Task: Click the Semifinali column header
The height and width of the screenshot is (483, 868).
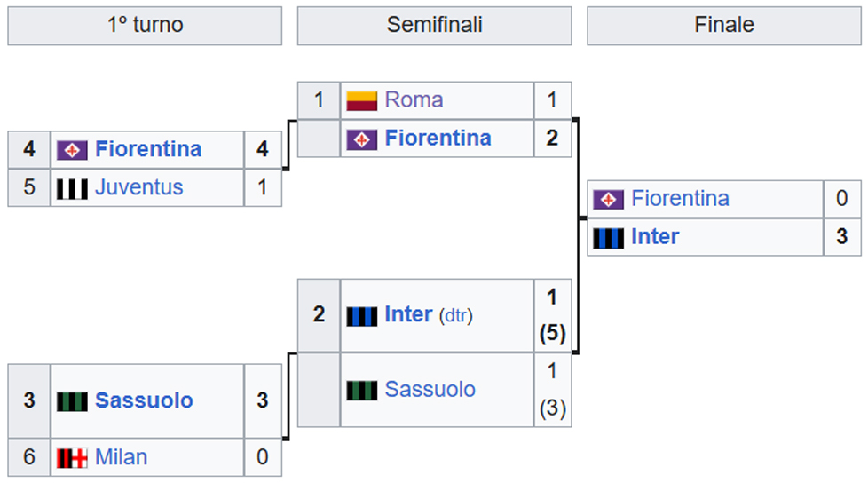Action: tap(435, 26)
